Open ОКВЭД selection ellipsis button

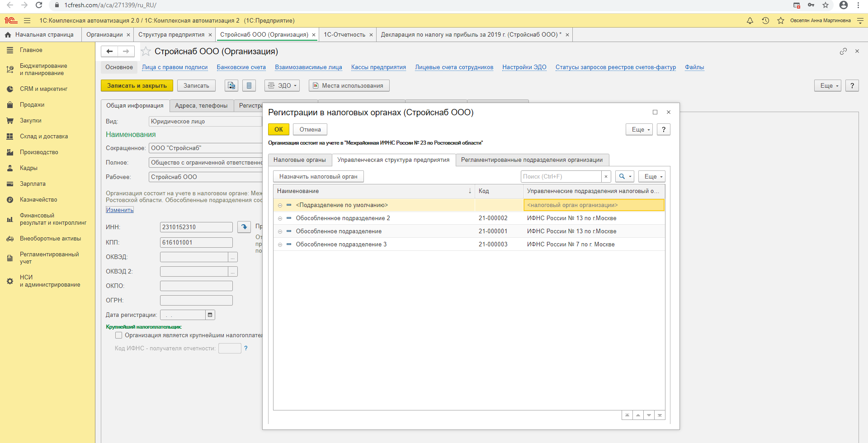pos(233,257)
